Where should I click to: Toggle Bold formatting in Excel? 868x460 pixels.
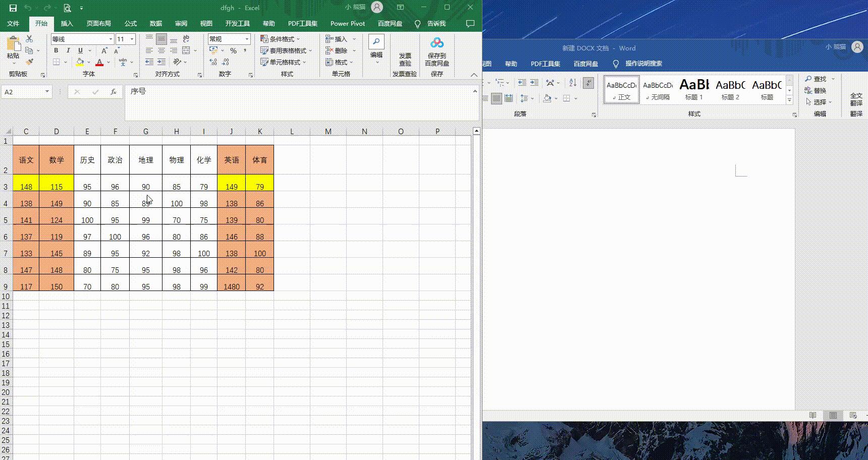(56, 51)
